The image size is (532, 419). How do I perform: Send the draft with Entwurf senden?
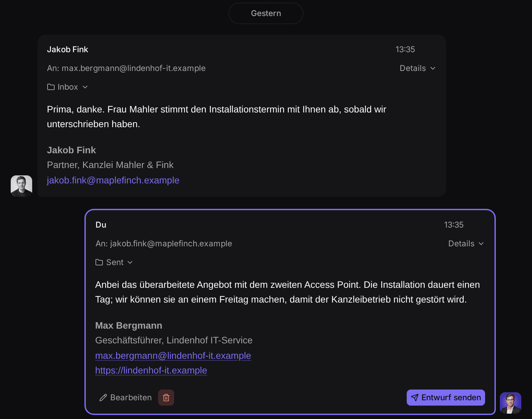click(x=446, y=398)
